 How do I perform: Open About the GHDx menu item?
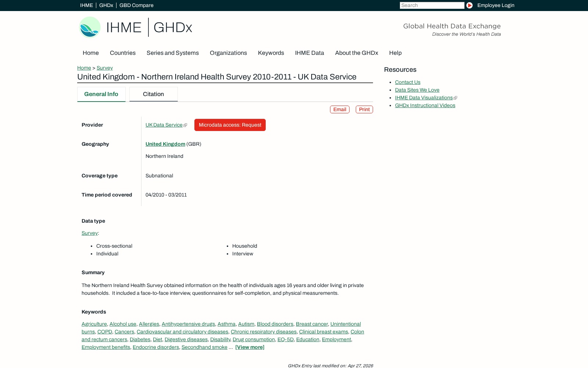[x=356, y=53]
